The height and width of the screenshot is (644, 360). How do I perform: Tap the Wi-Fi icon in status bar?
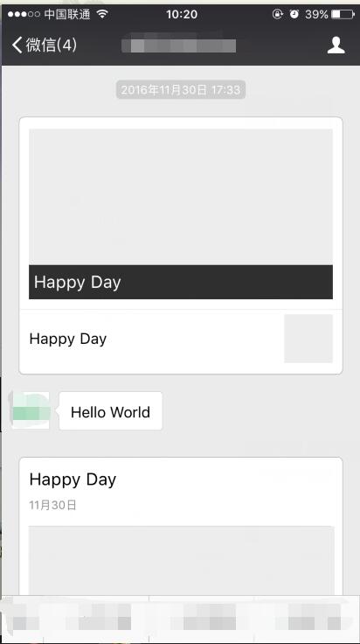click(102, 14)
